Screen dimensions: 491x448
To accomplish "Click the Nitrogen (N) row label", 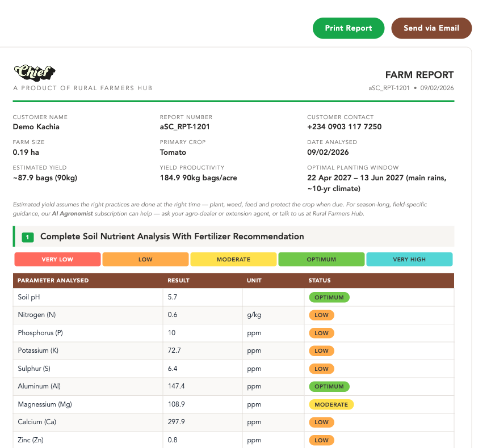I will point(37,315).
